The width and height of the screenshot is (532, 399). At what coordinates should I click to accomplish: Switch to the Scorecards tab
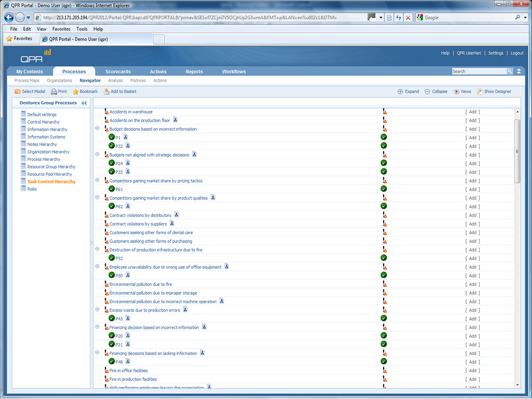click(118, 71)
